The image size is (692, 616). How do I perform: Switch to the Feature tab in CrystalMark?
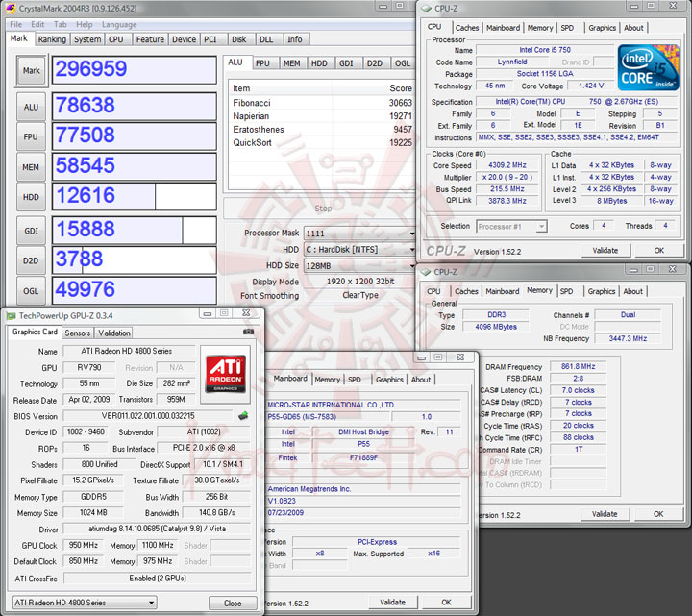[150, 39]
